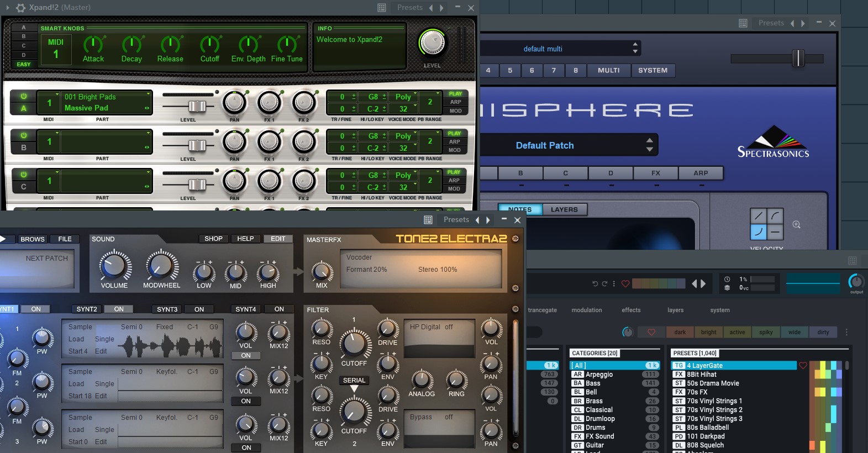Viewport: 868px width, 453px height.
Task: Click Electra2 HELP button
Action: click(245, 239)
